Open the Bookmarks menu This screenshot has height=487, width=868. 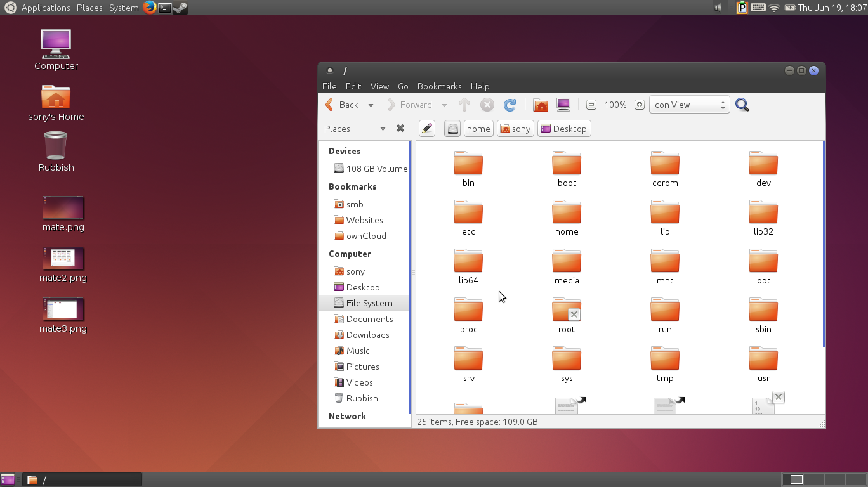click(x=439, y=86)
